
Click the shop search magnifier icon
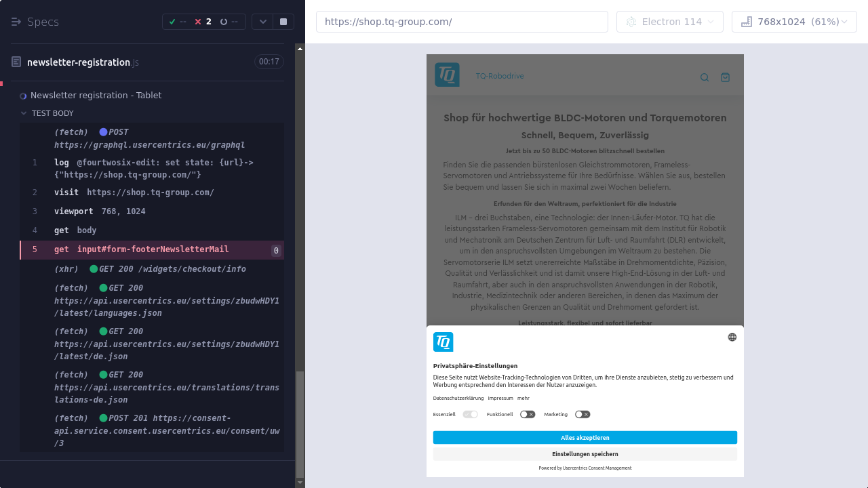coord(705,77)
